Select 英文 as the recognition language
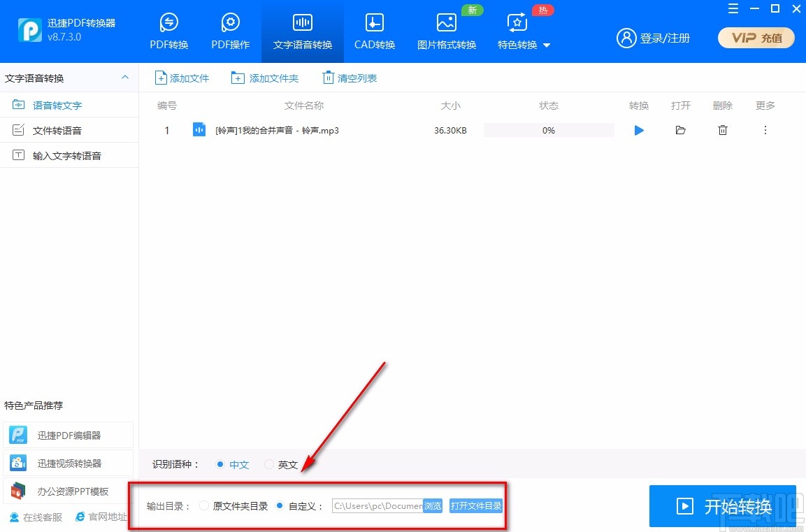806x532 pixels. pos(268,464)
